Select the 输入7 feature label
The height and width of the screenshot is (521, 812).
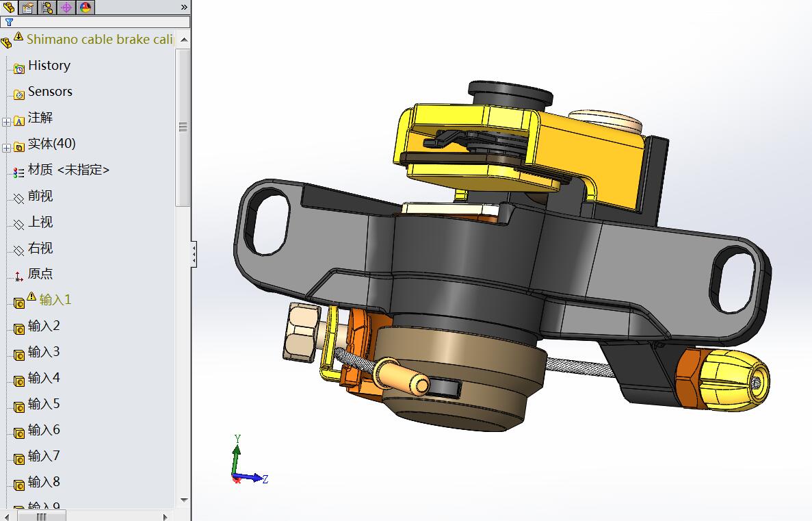tap(44, 456)
